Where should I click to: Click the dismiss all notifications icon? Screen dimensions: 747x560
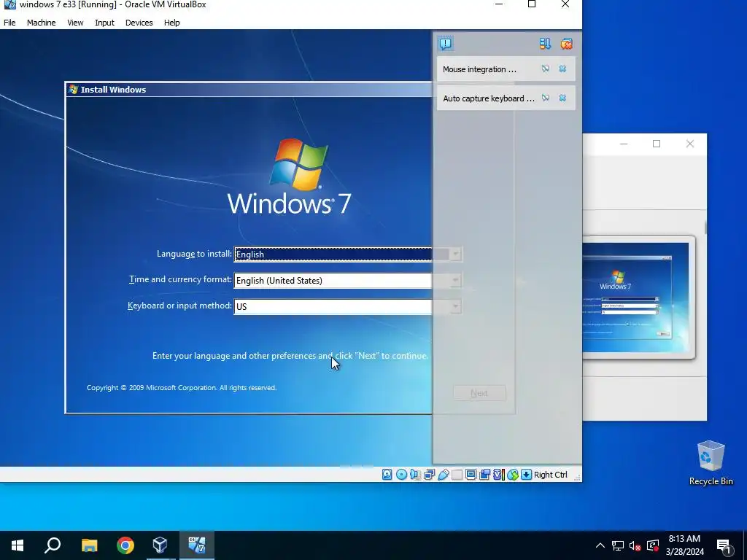coord(566,44)
